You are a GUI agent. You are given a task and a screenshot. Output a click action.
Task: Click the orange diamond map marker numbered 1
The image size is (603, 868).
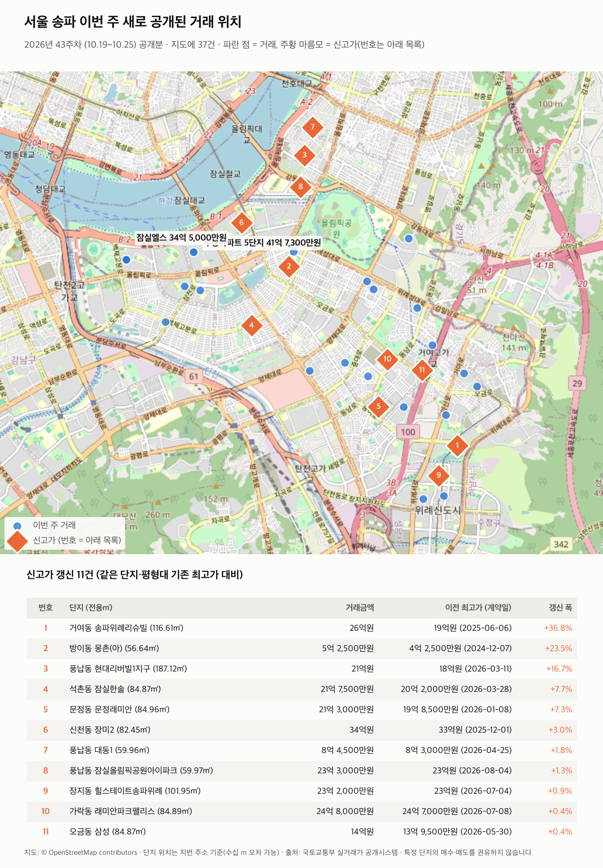tap(457, 446)
